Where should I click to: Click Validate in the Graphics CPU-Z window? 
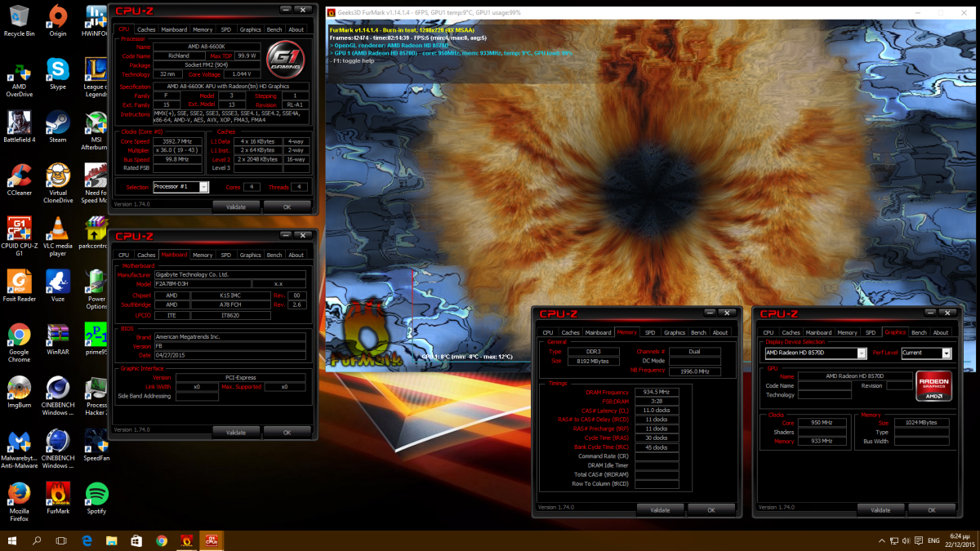click(x=880, y=509)
